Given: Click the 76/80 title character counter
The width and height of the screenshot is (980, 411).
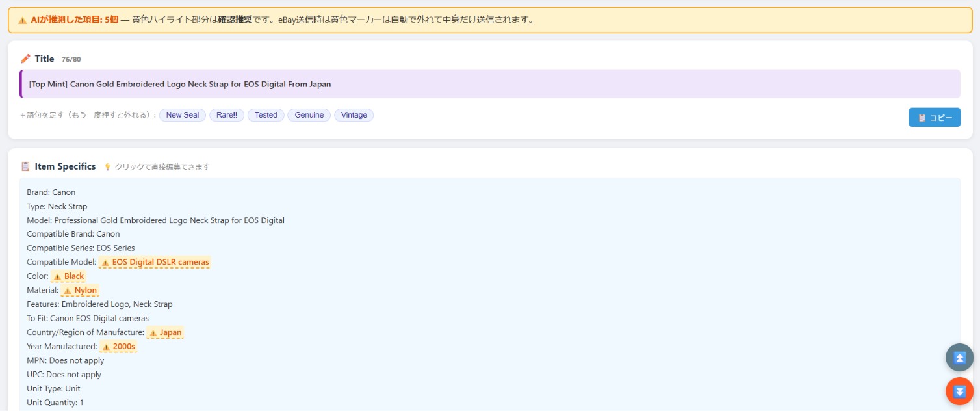Looking at the screenshot, I should tap(71, 59).
